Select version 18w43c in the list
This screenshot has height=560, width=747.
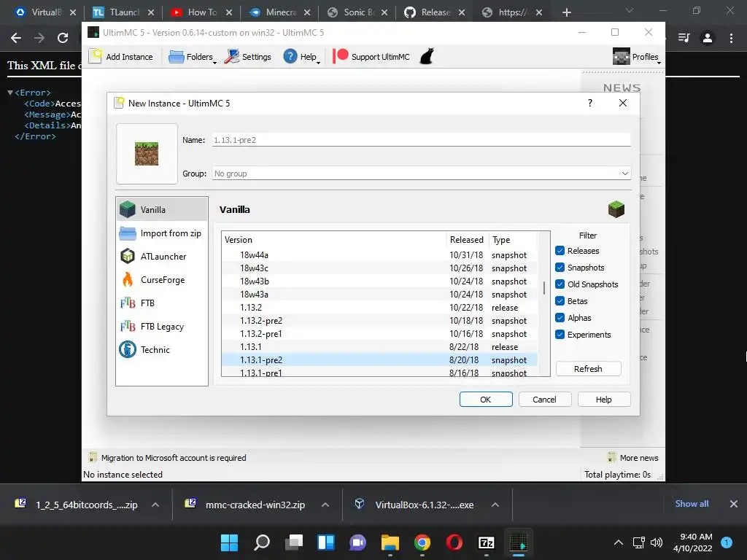pyautogui.click(x=379, y=268)
